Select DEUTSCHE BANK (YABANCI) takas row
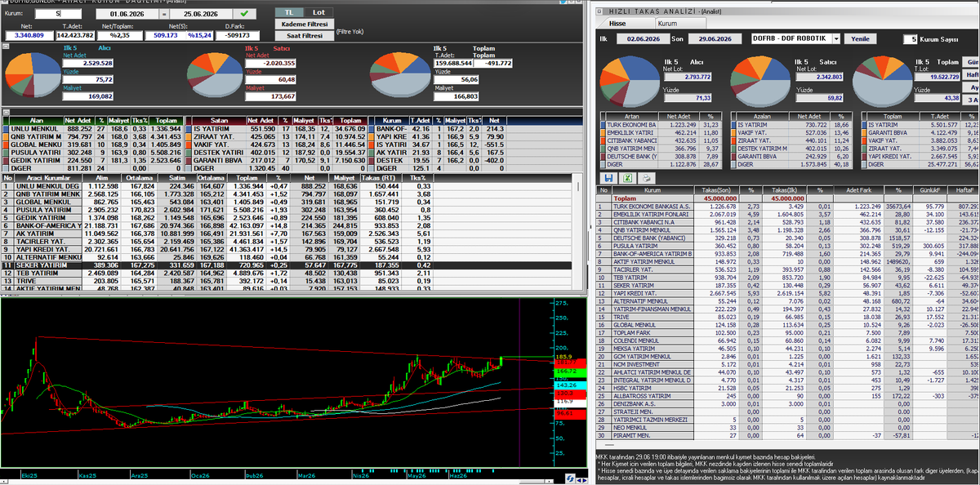The image size is (980, 485). coord(788,238)
